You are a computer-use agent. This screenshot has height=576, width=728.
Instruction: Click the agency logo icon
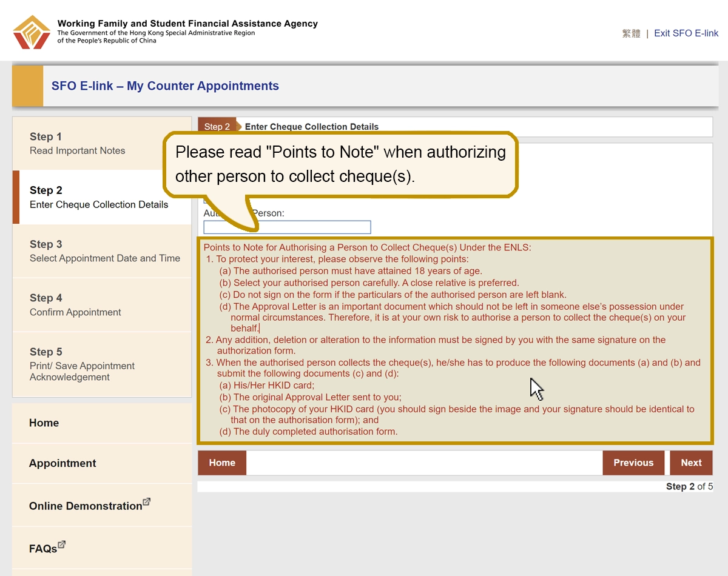coord(32,32)
